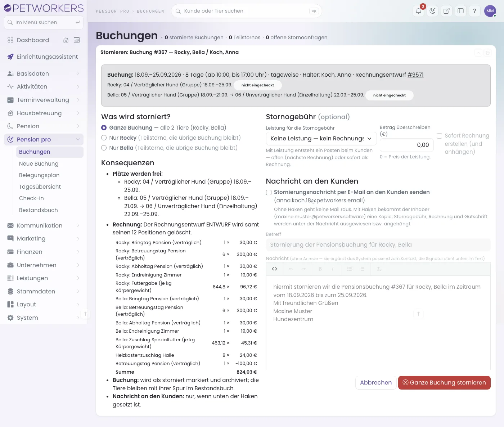Select 'Nur Rocky' partial cancellation
504x427 pixels.
click(104, 138)
